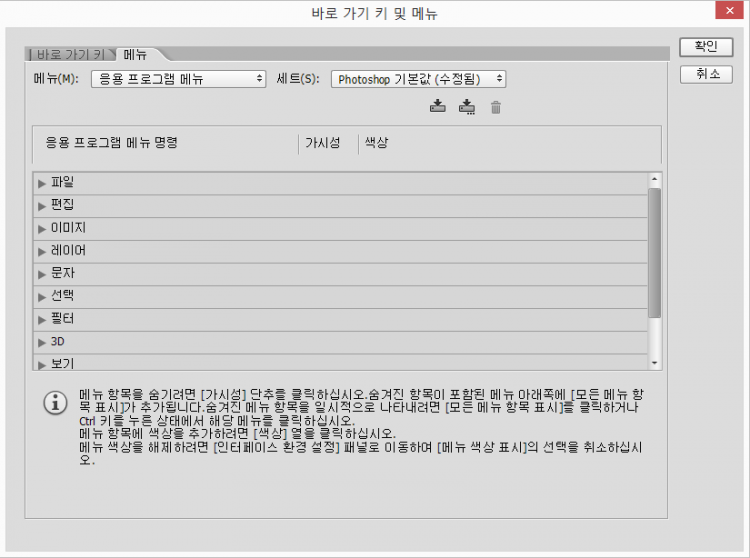Expand the 편집 menu group

click(x=42, y=205)
